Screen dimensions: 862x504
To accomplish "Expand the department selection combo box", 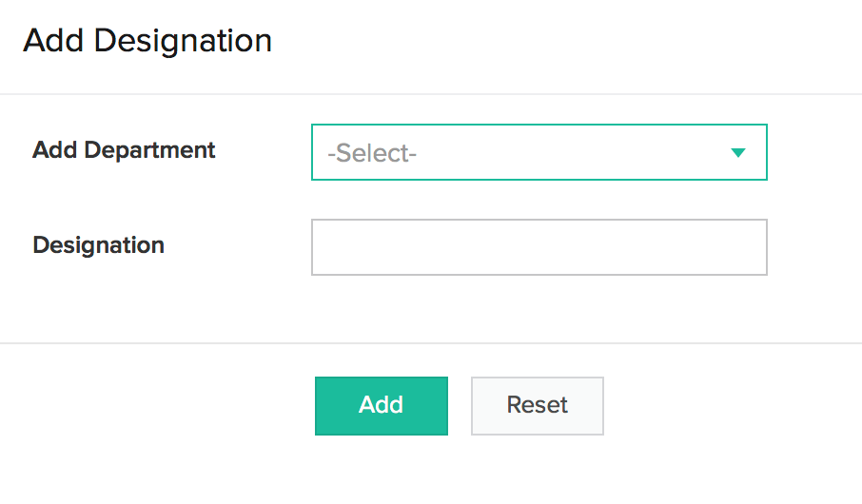I will (539, 152).
